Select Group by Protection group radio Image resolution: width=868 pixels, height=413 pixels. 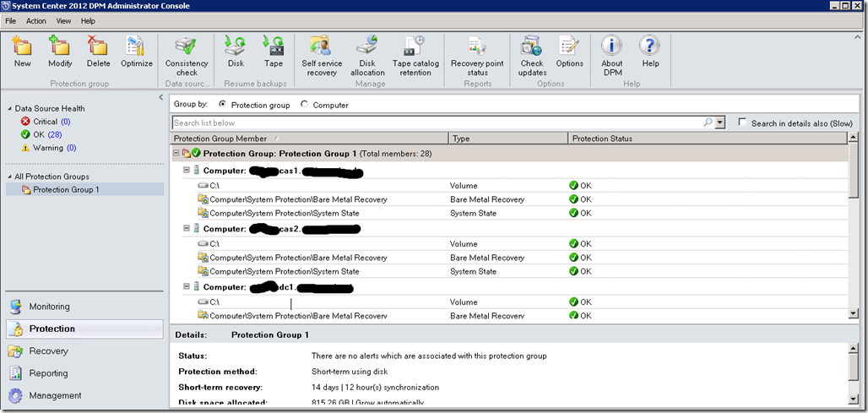223,104
